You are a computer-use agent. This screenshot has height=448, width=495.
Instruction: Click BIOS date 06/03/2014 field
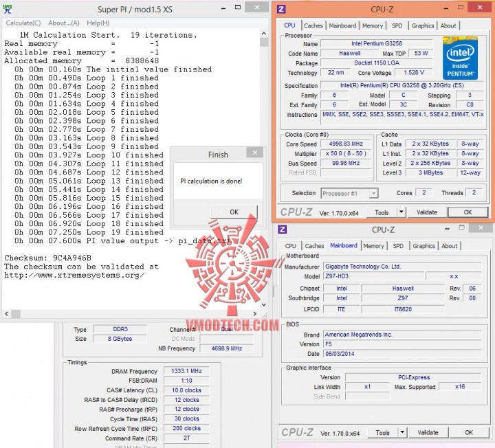click(402, 354)
